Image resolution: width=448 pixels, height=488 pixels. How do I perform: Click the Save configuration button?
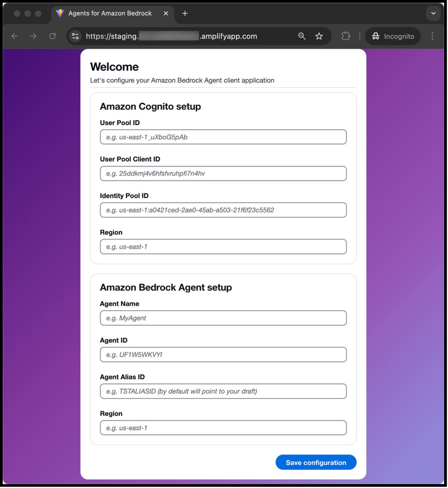point(316,463)
